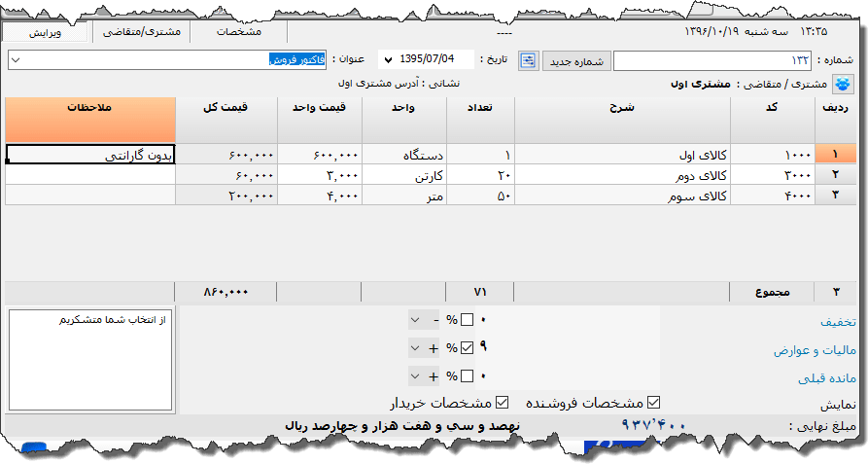Click quantity cell ۵۰
Screen dimensions: 868x464
[x=480, y=196]
